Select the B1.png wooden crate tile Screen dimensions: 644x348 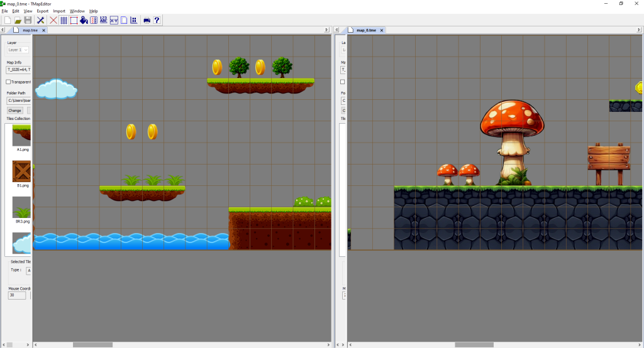[21, 171]
